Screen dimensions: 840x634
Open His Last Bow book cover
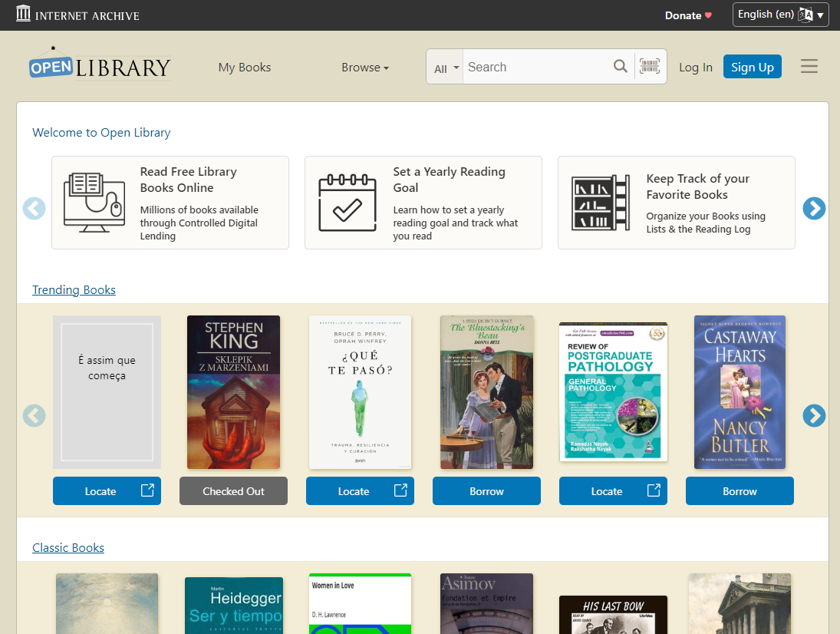(613, 615)
